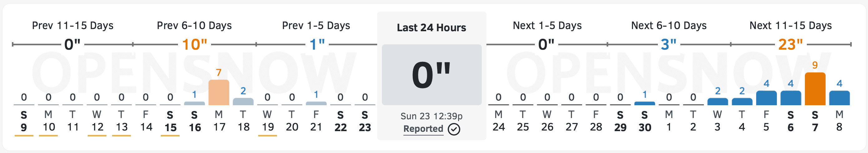Select the 1-inch bar on Friday 21

316,103
